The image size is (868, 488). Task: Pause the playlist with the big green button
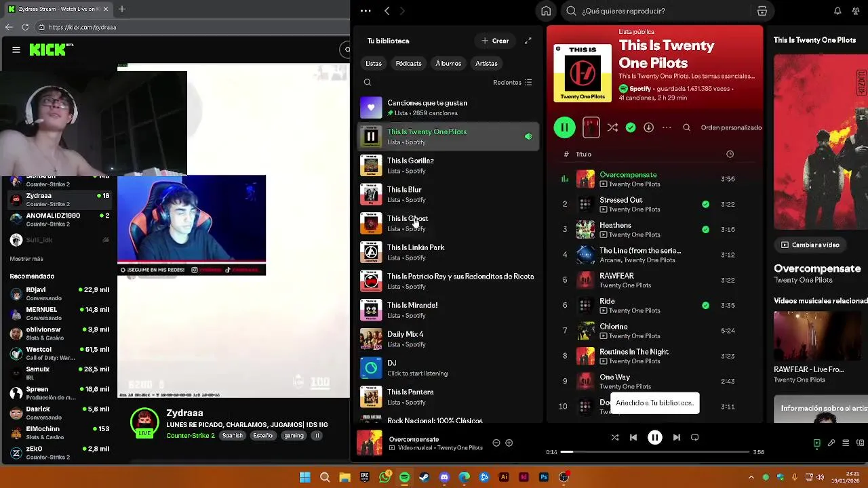click(564, 127)
